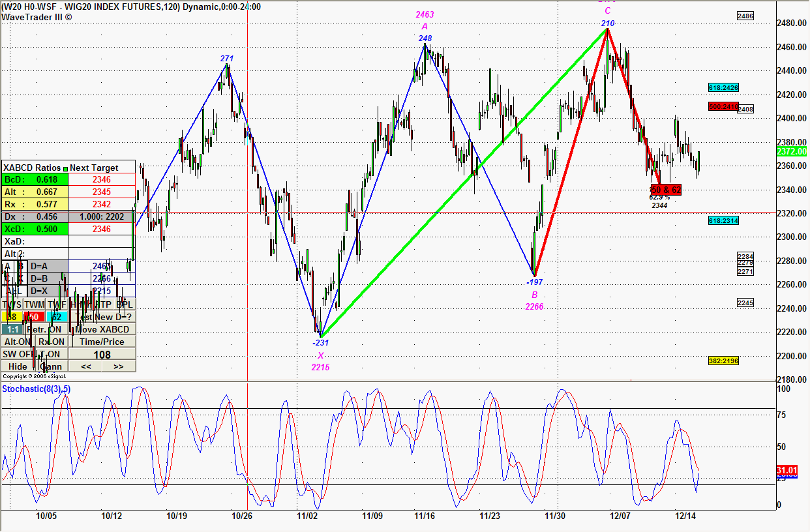Hide the XABCD panel with Hide button

pyautogui.click(x=18, y=366)
